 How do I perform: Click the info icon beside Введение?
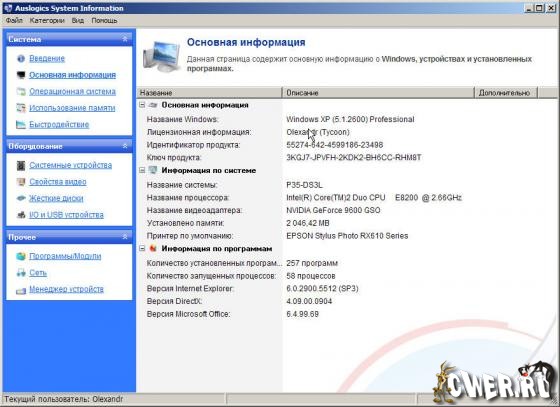[21, 59]
